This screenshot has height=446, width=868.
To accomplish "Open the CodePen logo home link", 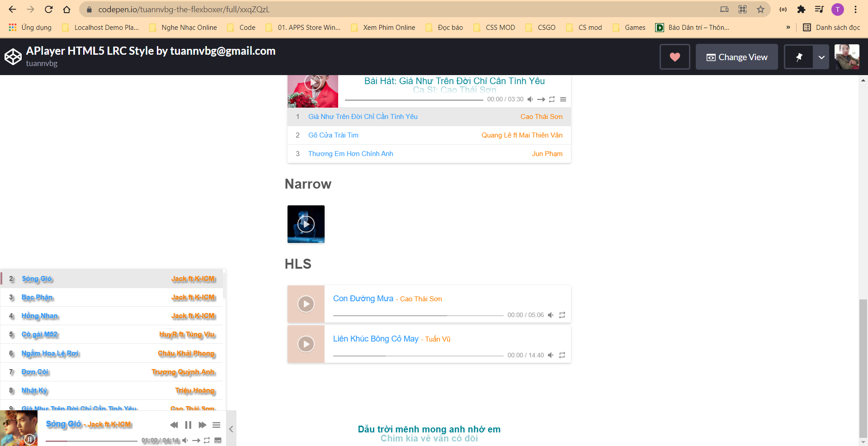I will click(13, 57).
